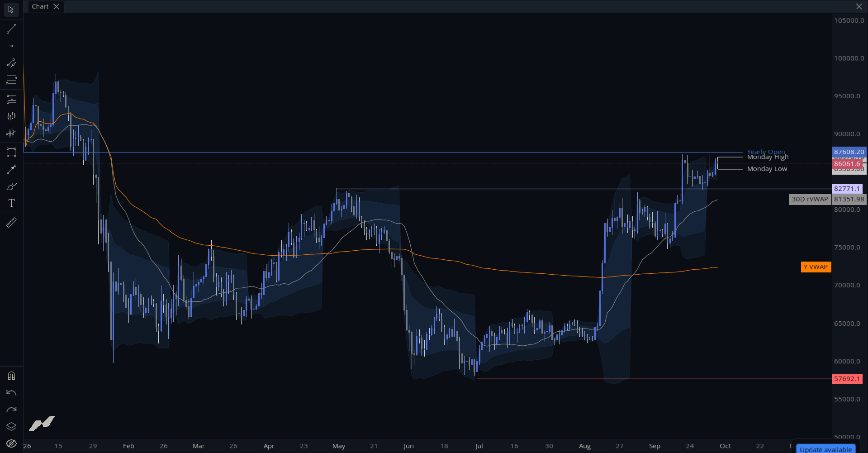Switch to the Chart tab
The width and height of the screenshot is (868, 453).
click(x=40, y=6)
